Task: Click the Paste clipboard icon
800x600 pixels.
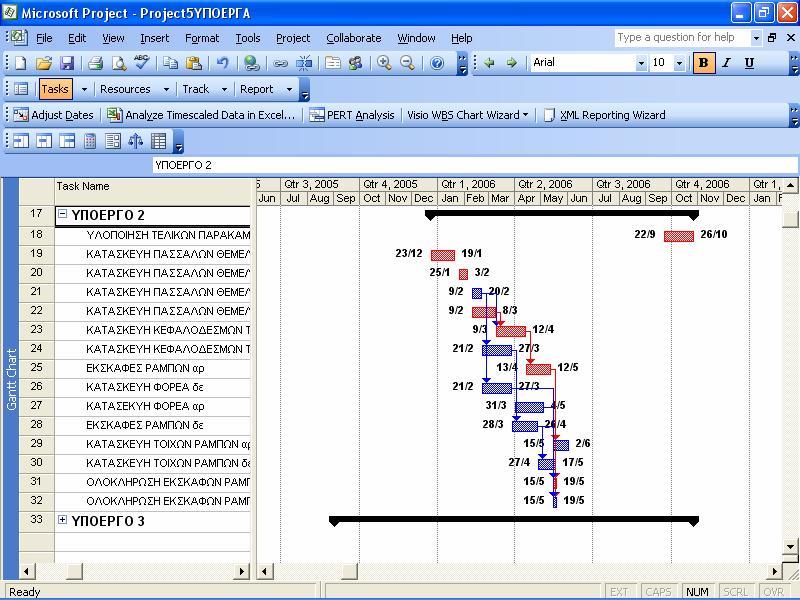Action: point(193,63)
